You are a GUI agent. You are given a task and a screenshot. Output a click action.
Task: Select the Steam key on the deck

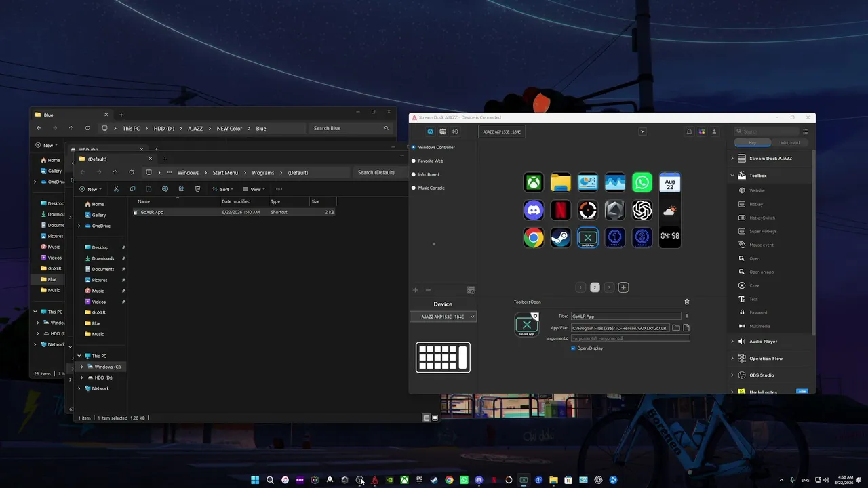561,237
